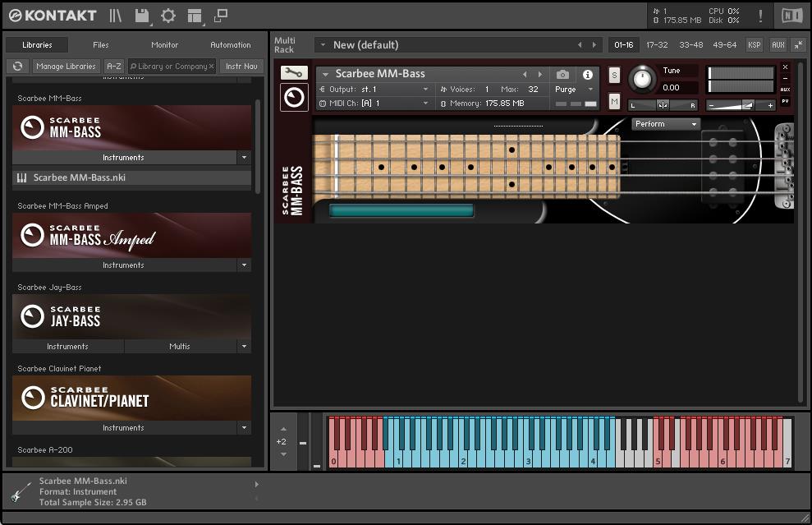Open the save files menu
Viewport: 812px width, 525px height.
pos(143,16)
